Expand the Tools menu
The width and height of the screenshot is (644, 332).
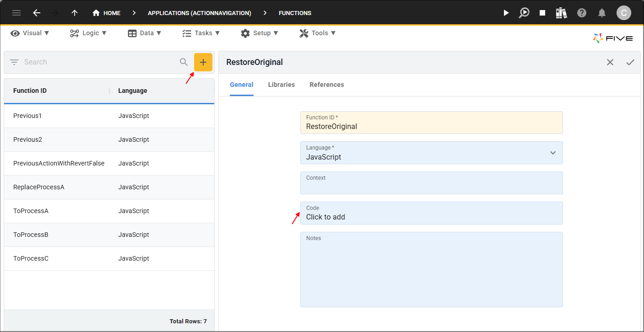[x=318, y=33]
